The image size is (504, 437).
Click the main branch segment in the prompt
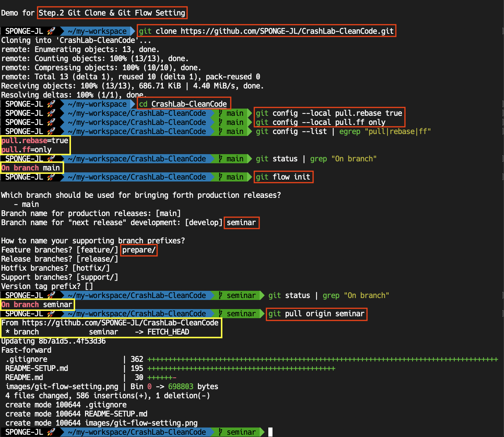point(234,113)
